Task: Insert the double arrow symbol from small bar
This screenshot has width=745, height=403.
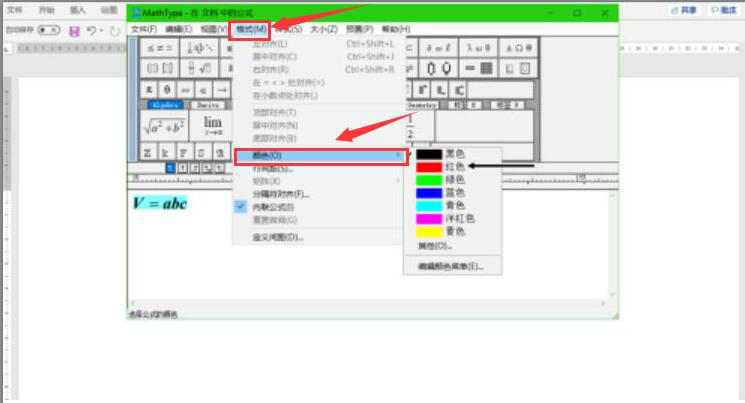Action: tap(185, 89)
